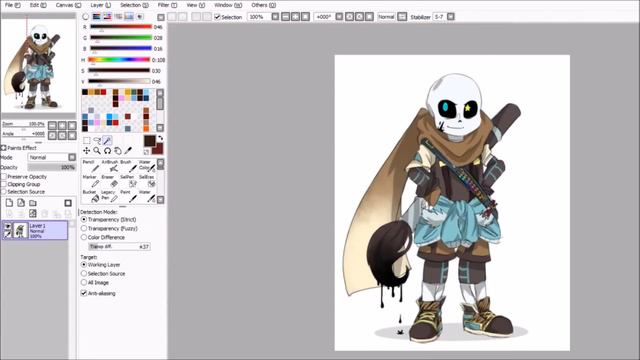640x360 pixels.
Task: Pick the dark brown foreground color swatch
Action: click(x=149, y=141)
